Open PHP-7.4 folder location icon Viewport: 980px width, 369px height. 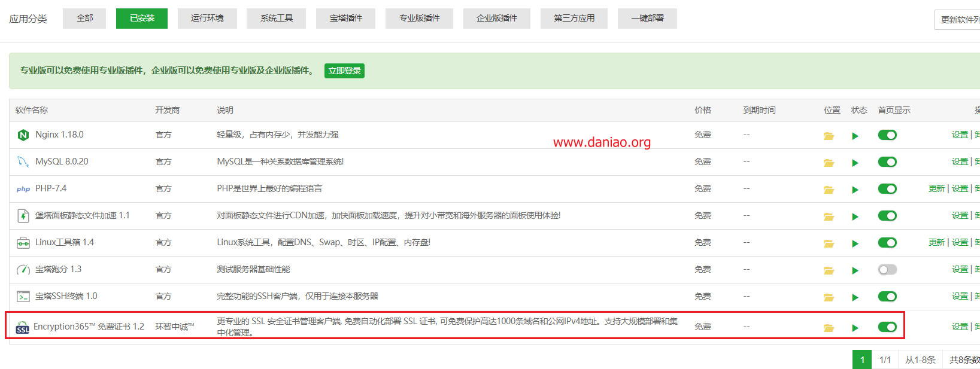tap(829, 190)
